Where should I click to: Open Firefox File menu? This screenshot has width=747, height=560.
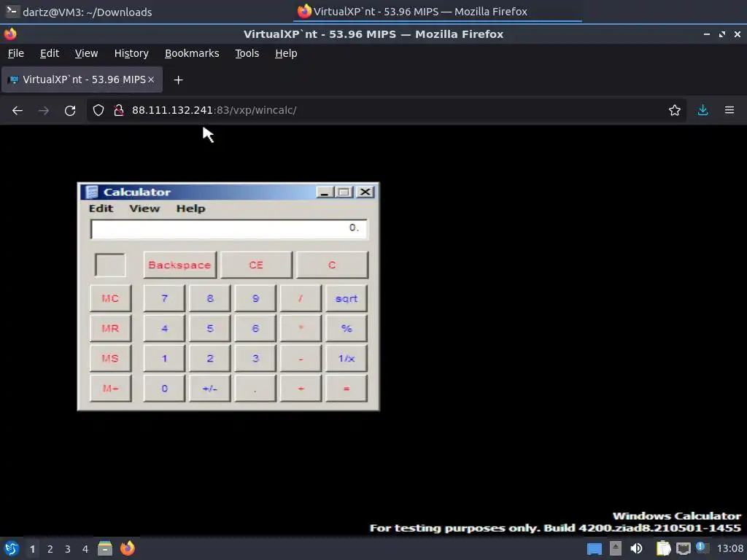16,53
